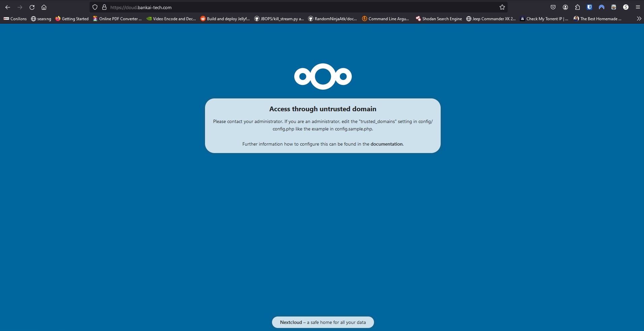
Task: Open the white S circle extension
Action: point(626,7)
